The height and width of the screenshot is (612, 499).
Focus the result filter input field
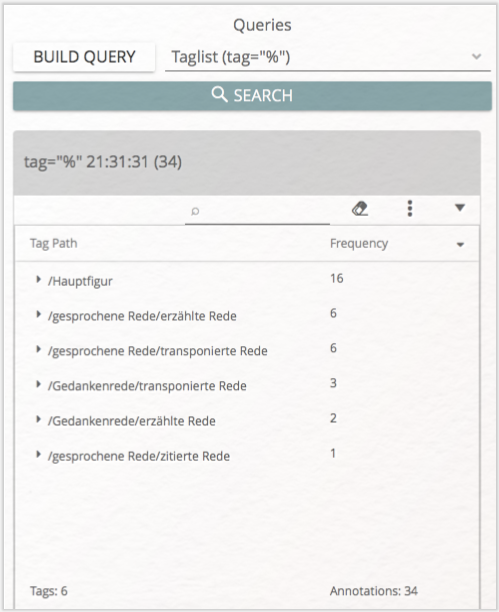pos(257,212)
